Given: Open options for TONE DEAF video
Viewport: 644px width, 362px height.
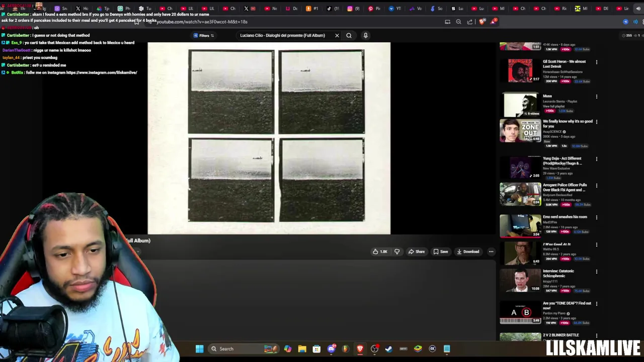Looking at the screenshot, I should coord(597,304).
